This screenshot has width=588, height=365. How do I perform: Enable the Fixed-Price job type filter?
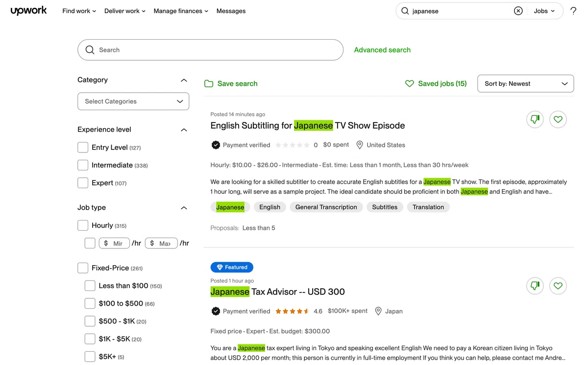[x=83, y=268]
